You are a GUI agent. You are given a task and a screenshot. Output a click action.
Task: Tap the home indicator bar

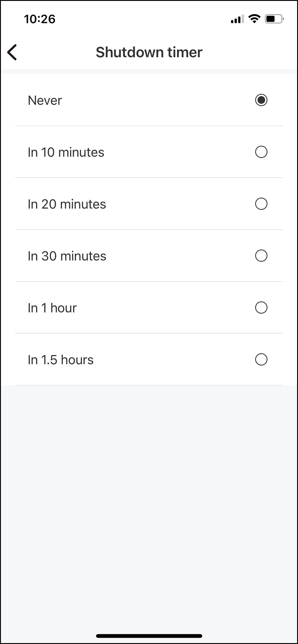[149, 636]
